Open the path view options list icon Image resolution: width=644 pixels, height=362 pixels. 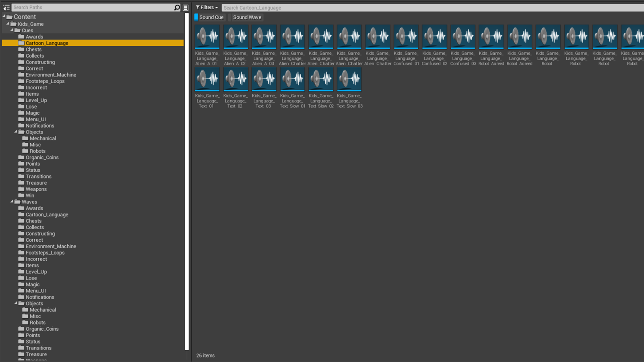coord(186,8)
